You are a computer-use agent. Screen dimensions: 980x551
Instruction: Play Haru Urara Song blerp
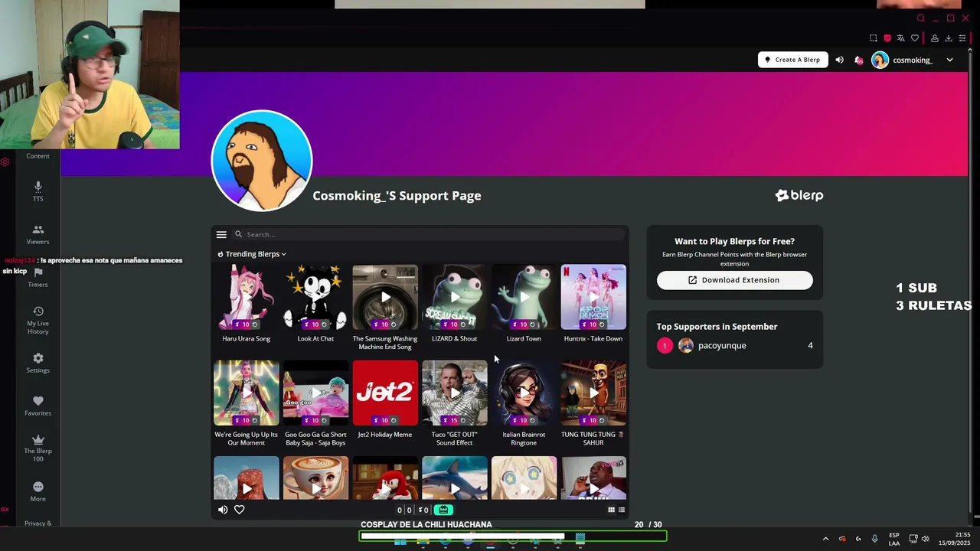point(247,297)
